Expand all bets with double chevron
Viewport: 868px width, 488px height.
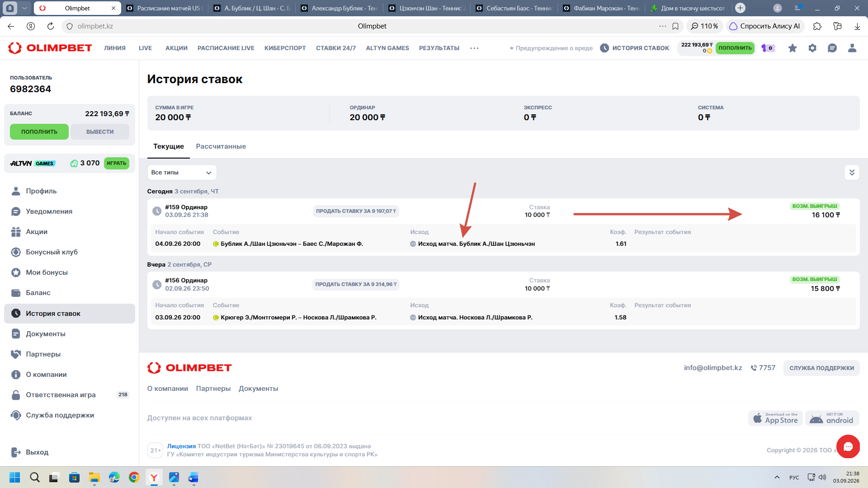[x=852, y=173]
